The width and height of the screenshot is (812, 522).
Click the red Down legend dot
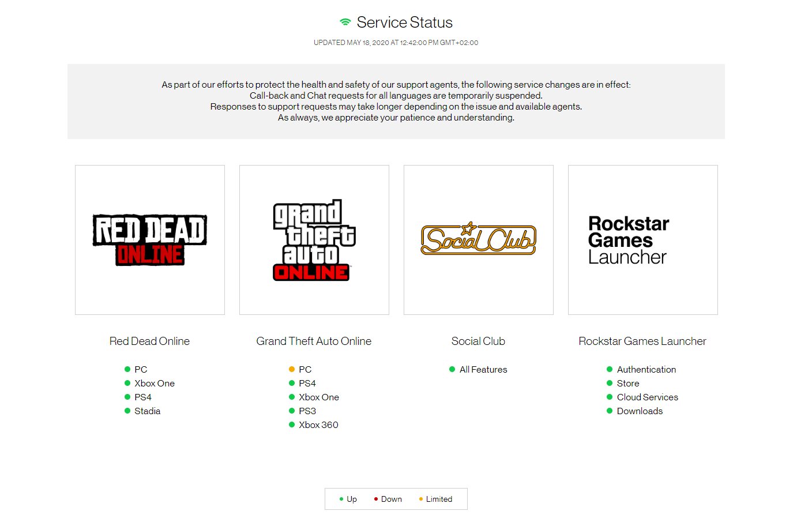376,499
